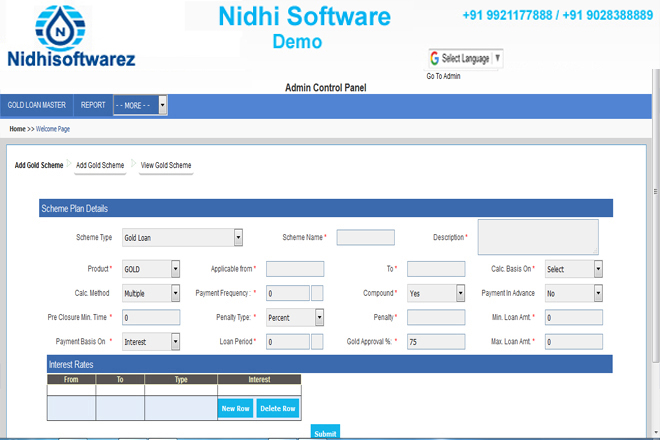Click the Payment Frequency number field
This screenshot has height=440, width=660.
[x=288, y=293]
